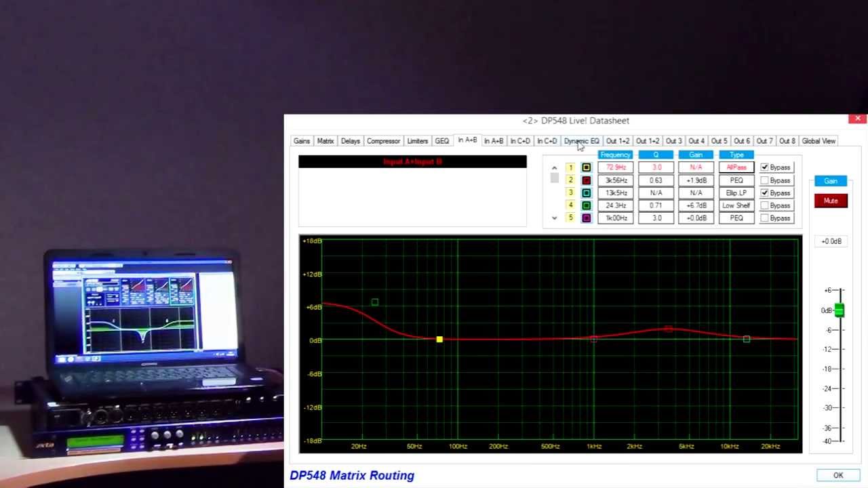Image resolution: width=868 pixels, height=488 pixels.
Task: Select band 3 teal filter icon
Action: click(587, 193)
